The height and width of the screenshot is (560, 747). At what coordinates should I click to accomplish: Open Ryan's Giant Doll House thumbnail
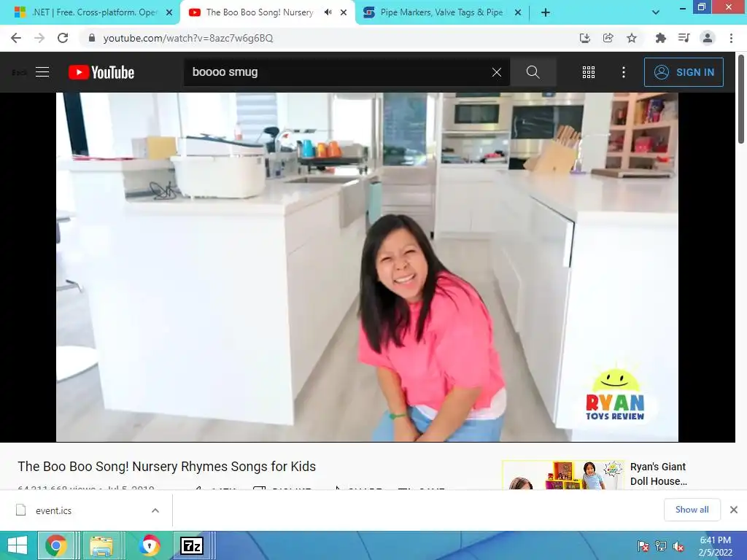pos(563,475)
